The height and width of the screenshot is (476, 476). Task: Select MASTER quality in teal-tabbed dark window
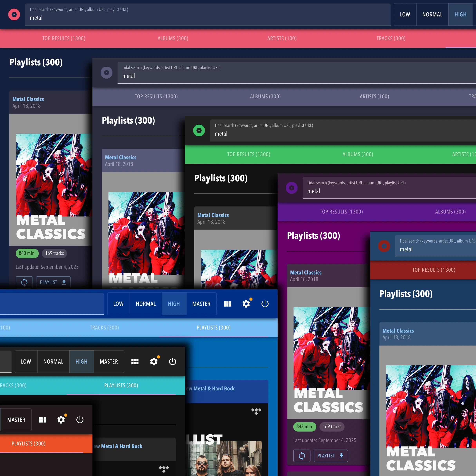[109, 362]
